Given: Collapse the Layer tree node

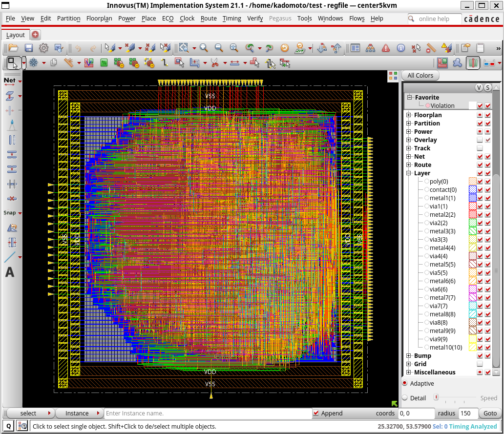Looking at the screenshot, I should [409, 173].
